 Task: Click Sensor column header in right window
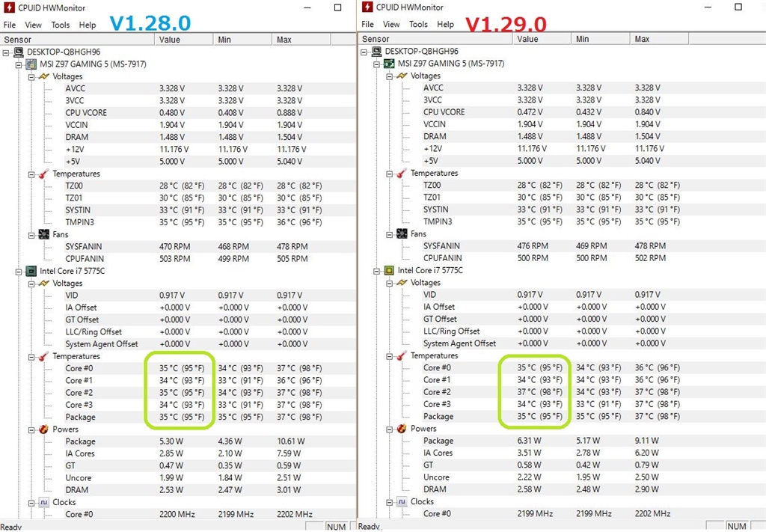[x=436, y=39]
